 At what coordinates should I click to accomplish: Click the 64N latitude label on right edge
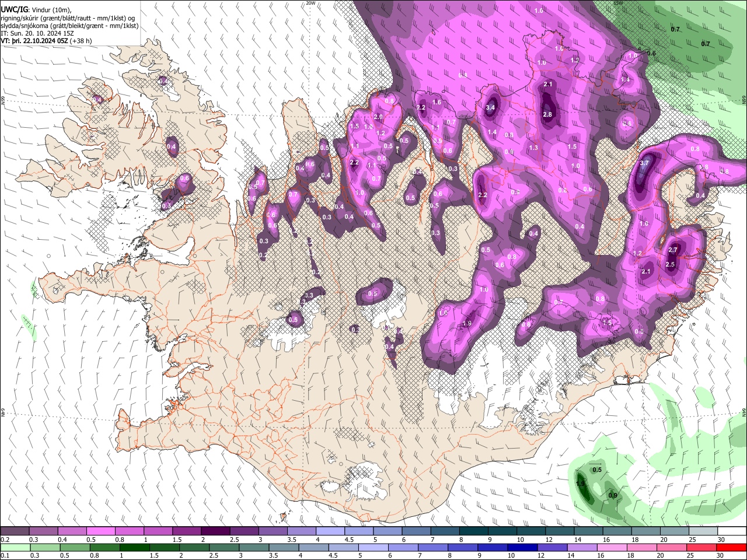(x=744, y=412)
